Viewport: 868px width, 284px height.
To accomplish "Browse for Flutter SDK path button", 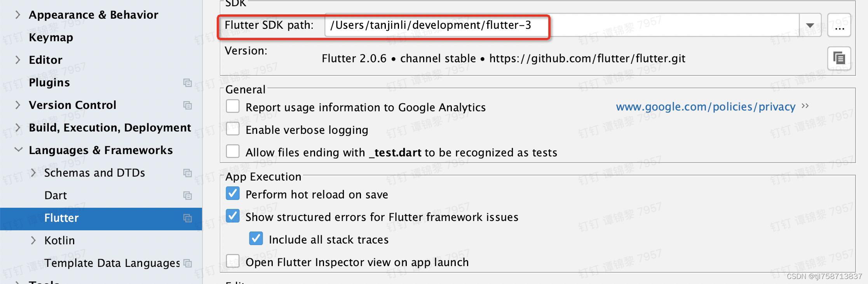I will point(839,25).
